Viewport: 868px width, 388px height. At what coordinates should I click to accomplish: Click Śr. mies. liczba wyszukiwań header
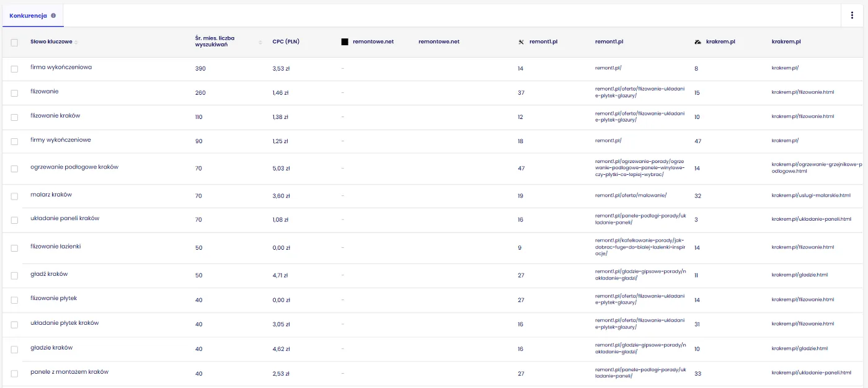[215, 42]
